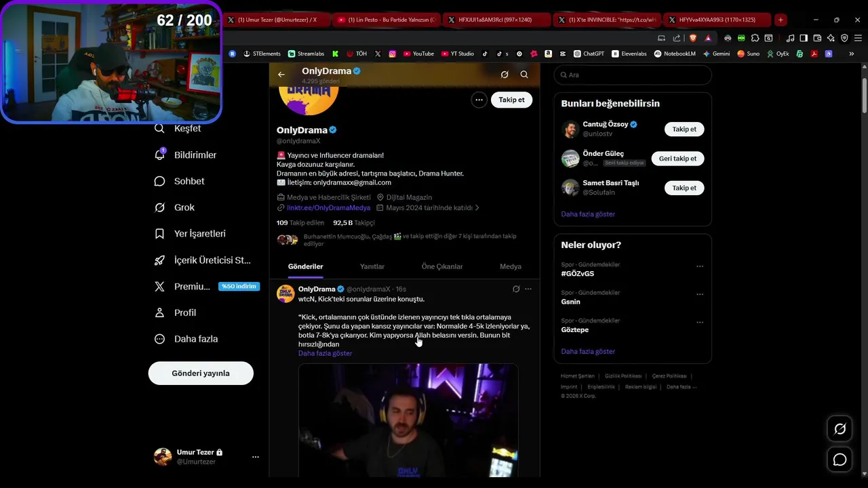This screenshot has height=488, width=868.
Task: Open browser hamburger menu
Action: pyautogui.click(x=858, y=38)
